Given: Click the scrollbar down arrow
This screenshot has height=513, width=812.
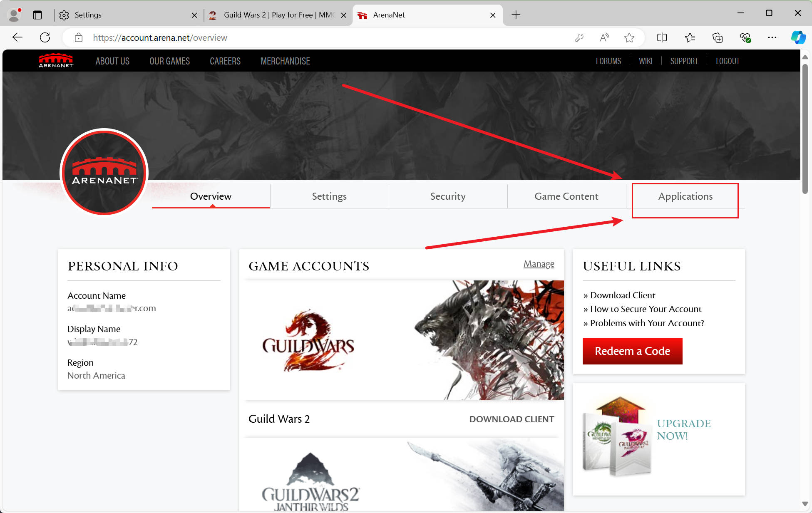Looking at the screenshot, I should 805,504.
